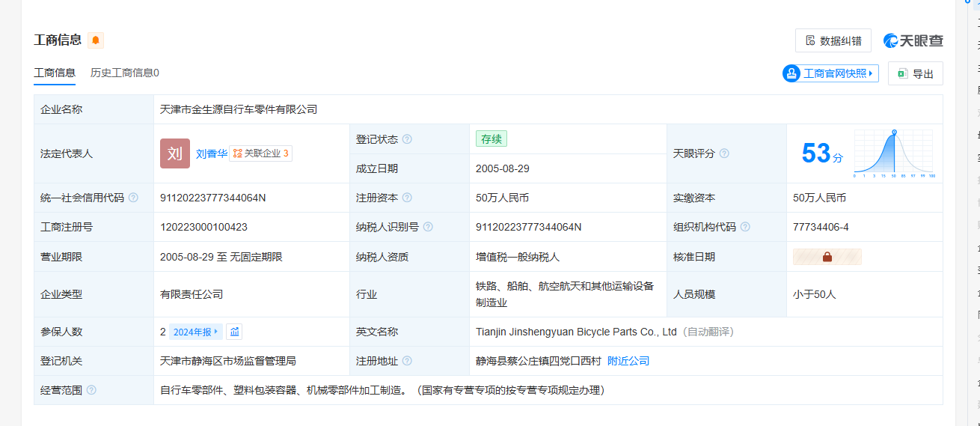This screenshot has width=980, height=426.
Task: Click the 天眼查 logo
Action: (x=913, y=40)
